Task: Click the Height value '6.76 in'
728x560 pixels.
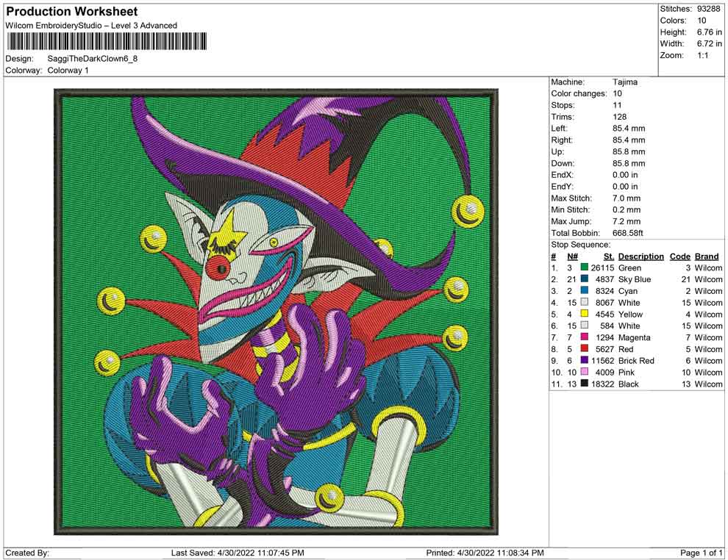Action: [x=709, y=32]
